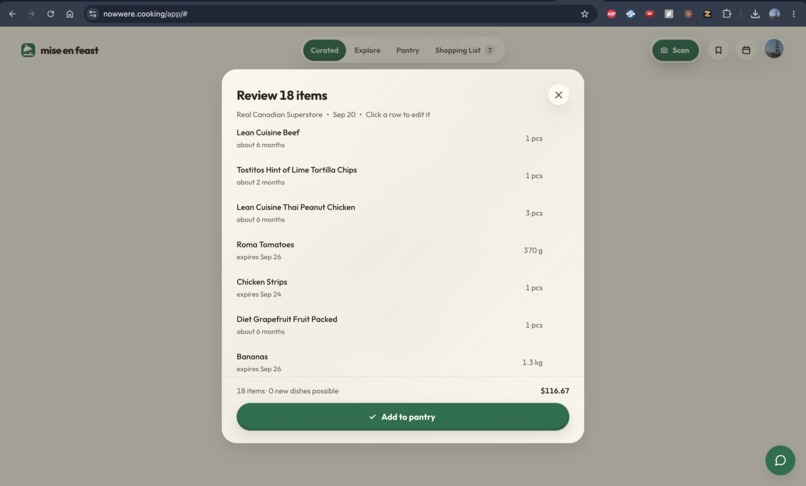Image resolution: width=806 pixels, height=486 pixels.
Task: Reload the browser page
Action: coord(50,14)
